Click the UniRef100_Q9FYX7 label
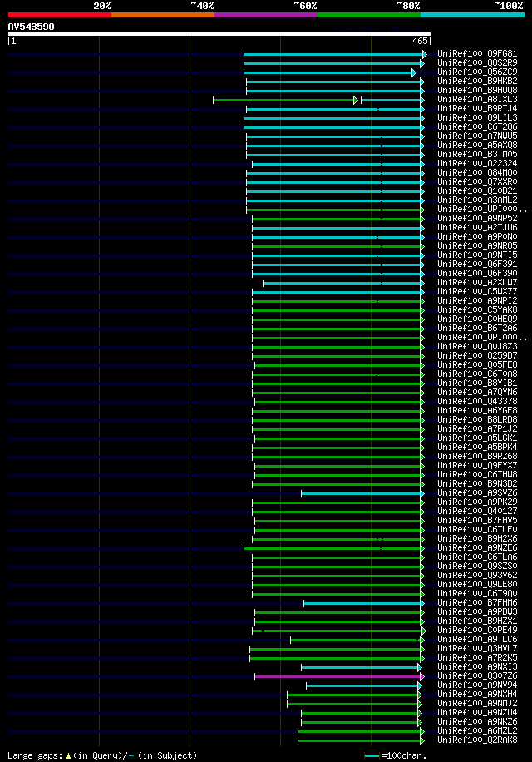The width and height of the screenshot is (532, 762). (477, 466)
